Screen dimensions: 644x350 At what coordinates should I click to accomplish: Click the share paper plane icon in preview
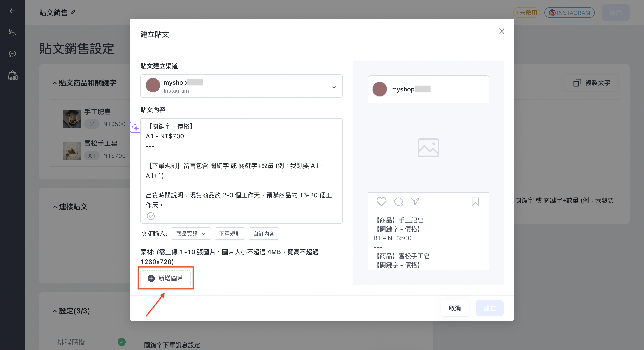[415, 201]
